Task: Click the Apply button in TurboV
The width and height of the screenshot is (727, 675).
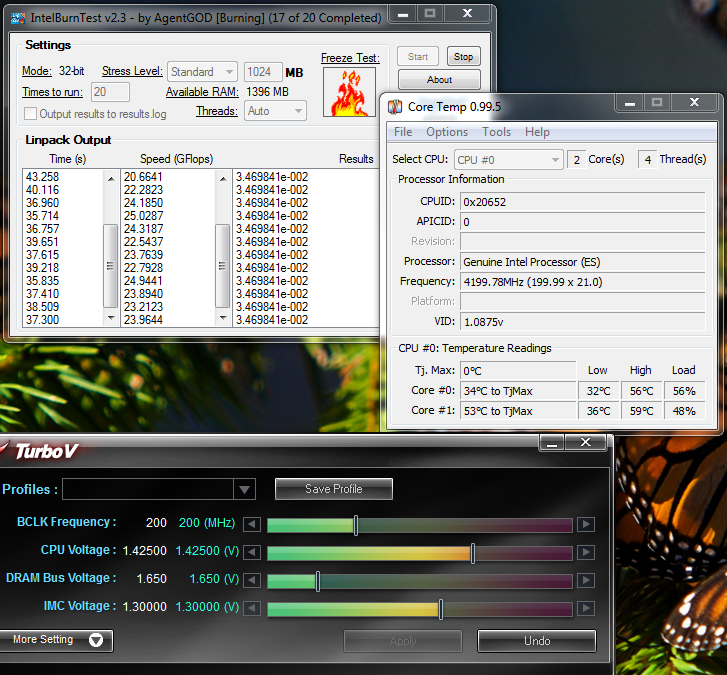Action: [403, 641]
